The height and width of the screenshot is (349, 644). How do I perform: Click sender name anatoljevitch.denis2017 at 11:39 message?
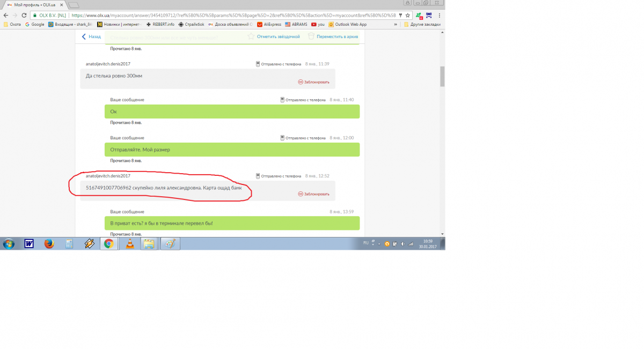pos(108,64)
